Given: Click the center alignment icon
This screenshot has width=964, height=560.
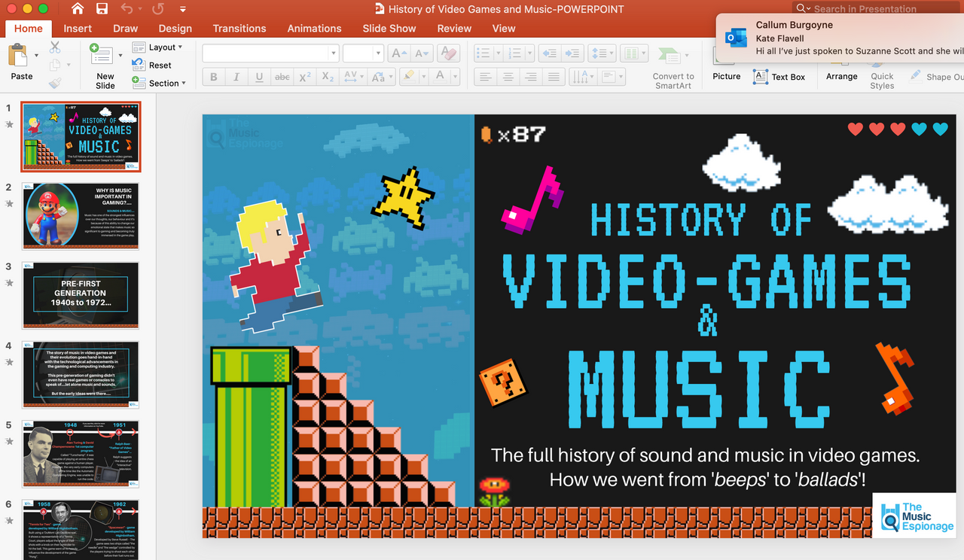Looking at the screenshot, I should click(508, 76).
